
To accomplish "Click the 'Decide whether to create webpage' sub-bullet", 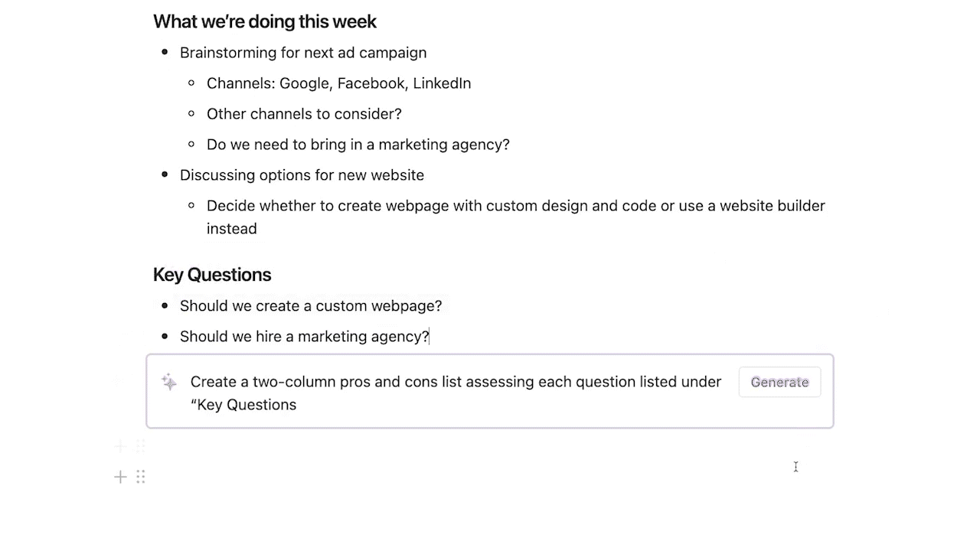I will (516, 217).
